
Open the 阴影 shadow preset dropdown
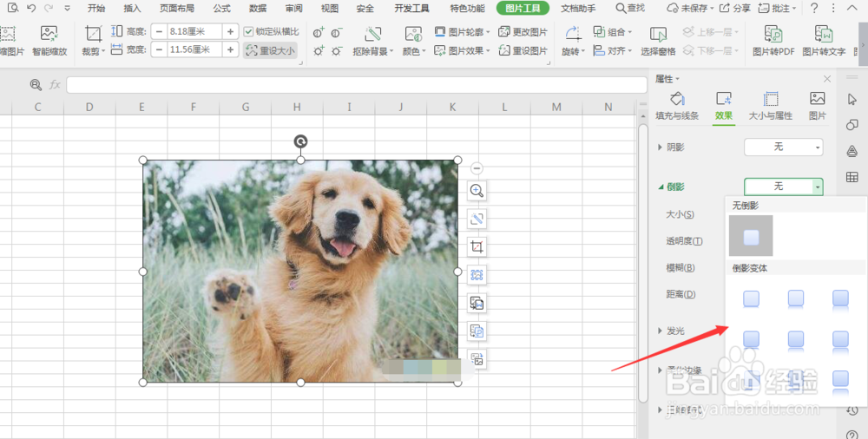[x=783, y=147]
